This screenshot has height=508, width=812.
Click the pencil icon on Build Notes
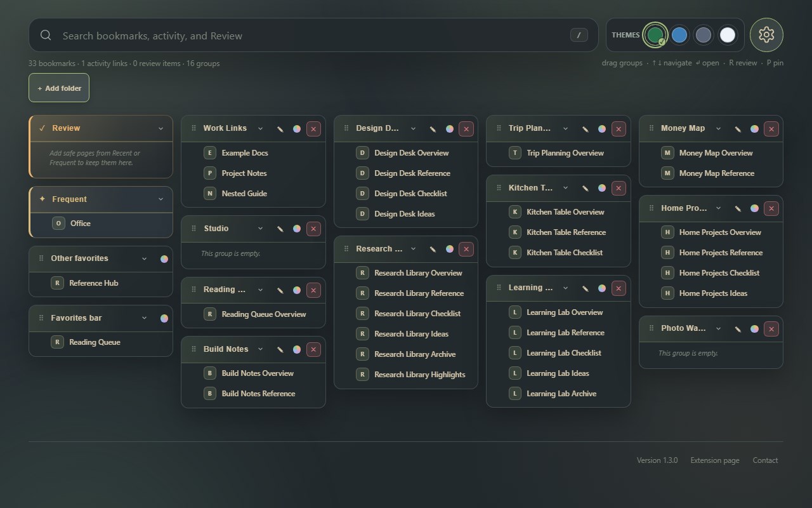(280, 349)
